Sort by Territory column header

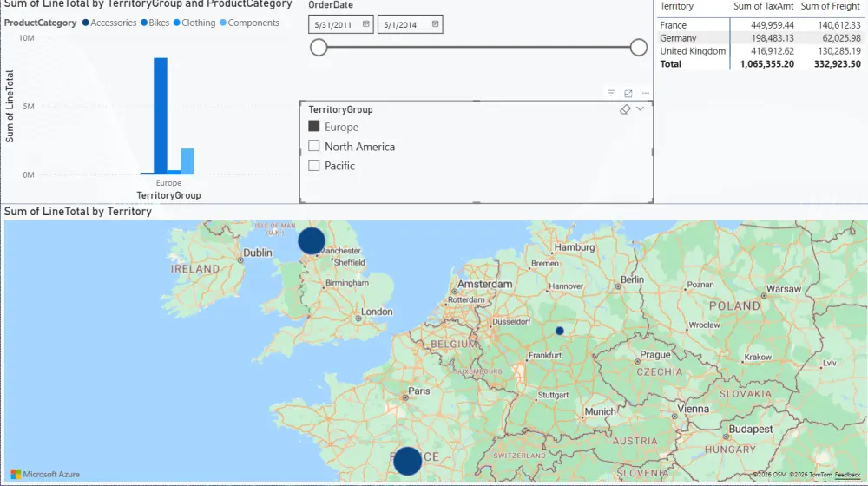tap(676, 6)
